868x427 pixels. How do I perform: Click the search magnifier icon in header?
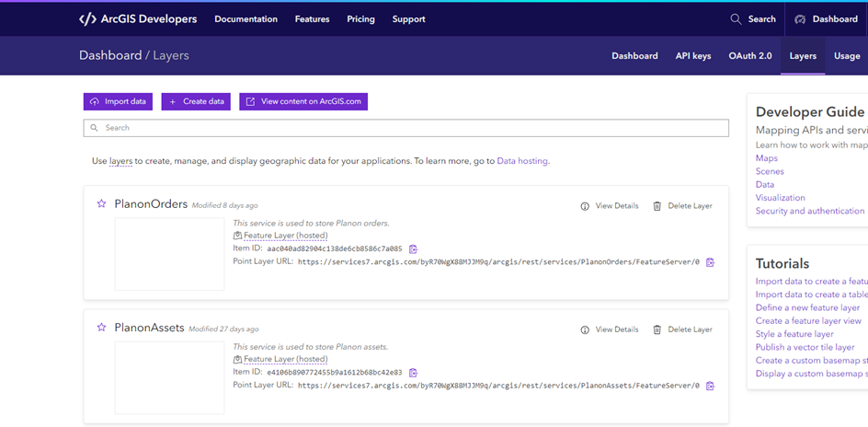click(736, 19)
